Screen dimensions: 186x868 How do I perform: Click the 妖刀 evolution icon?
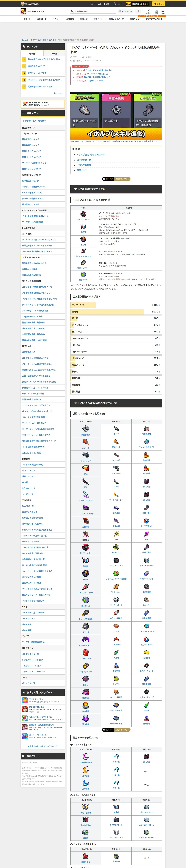85,481
